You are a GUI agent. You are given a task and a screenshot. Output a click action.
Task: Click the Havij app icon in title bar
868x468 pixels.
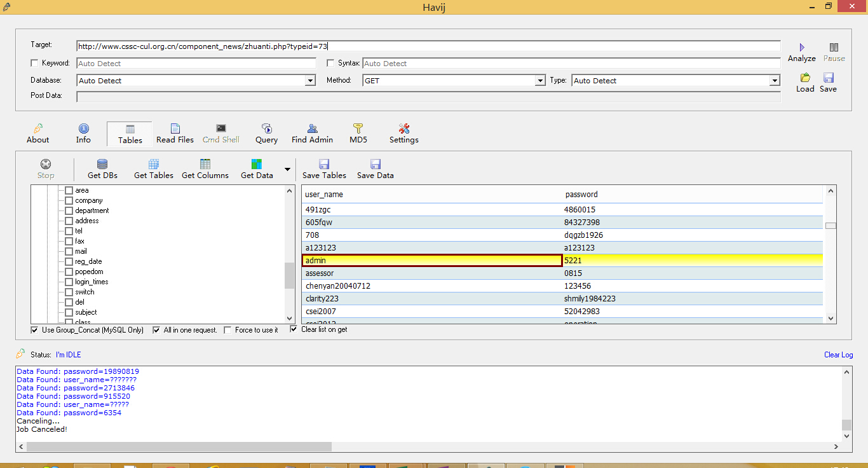[6, 6]
